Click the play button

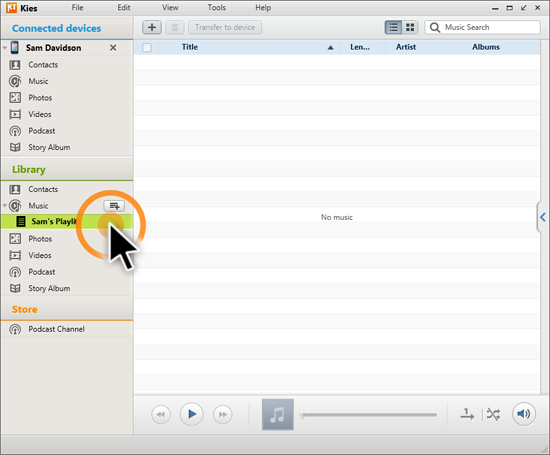(192, 414)
